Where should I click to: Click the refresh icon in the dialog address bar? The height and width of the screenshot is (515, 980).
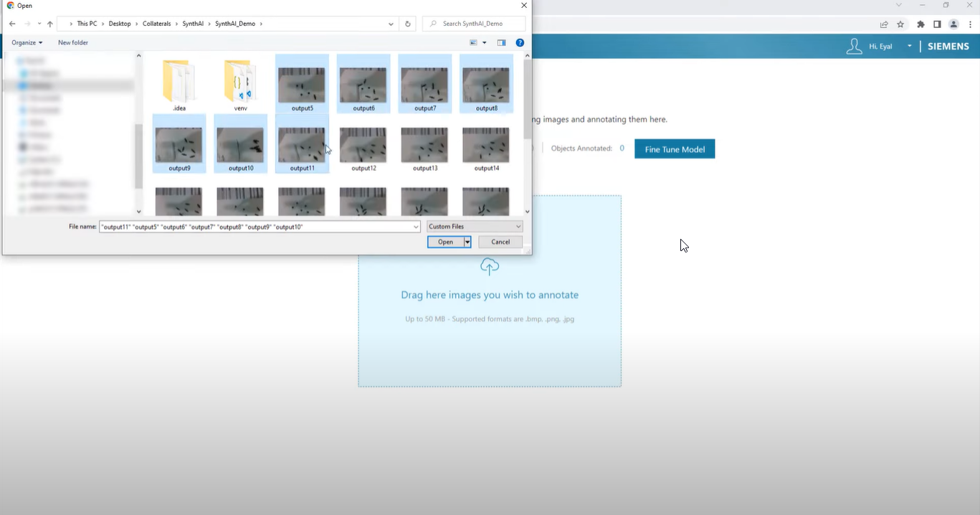coord(407,23)
